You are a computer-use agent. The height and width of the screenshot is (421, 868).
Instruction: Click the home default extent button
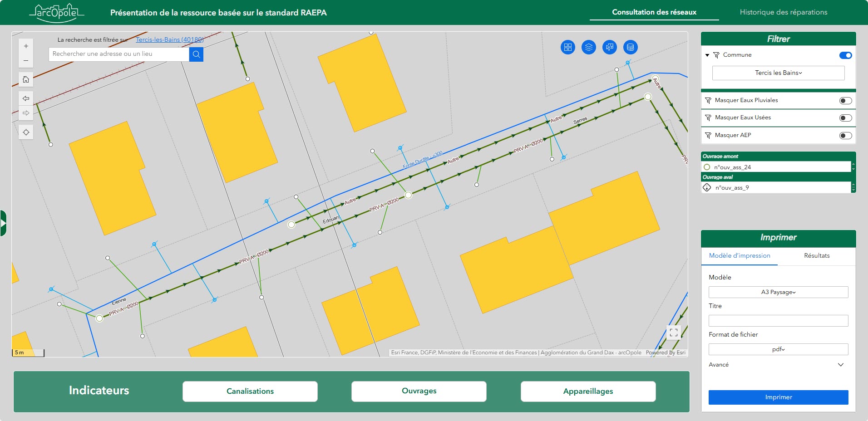pos(26,79)
